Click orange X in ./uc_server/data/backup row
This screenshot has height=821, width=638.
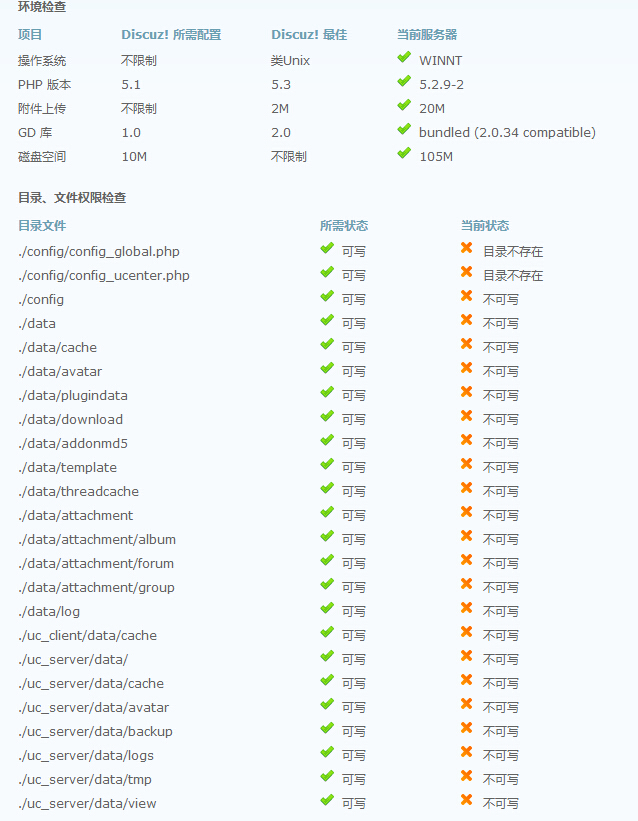[466, 728]
